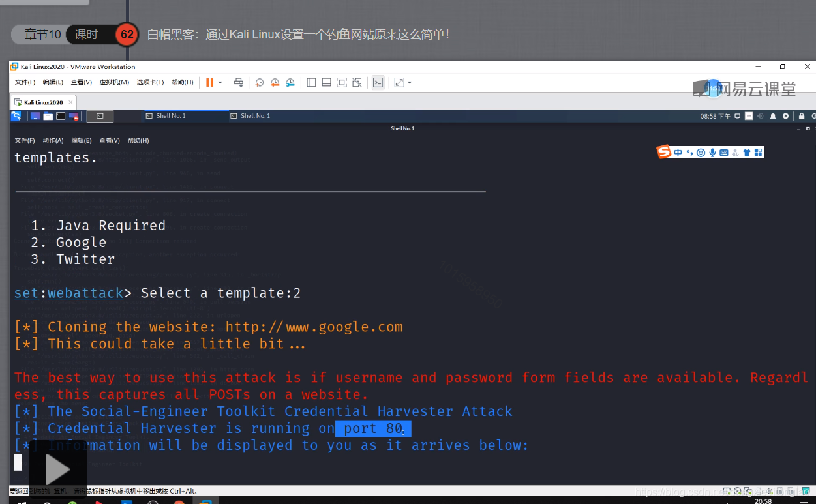Screen dimensions: 816x504
Task: Click the display icon in Kali system tray
Action: pos(738,116)
